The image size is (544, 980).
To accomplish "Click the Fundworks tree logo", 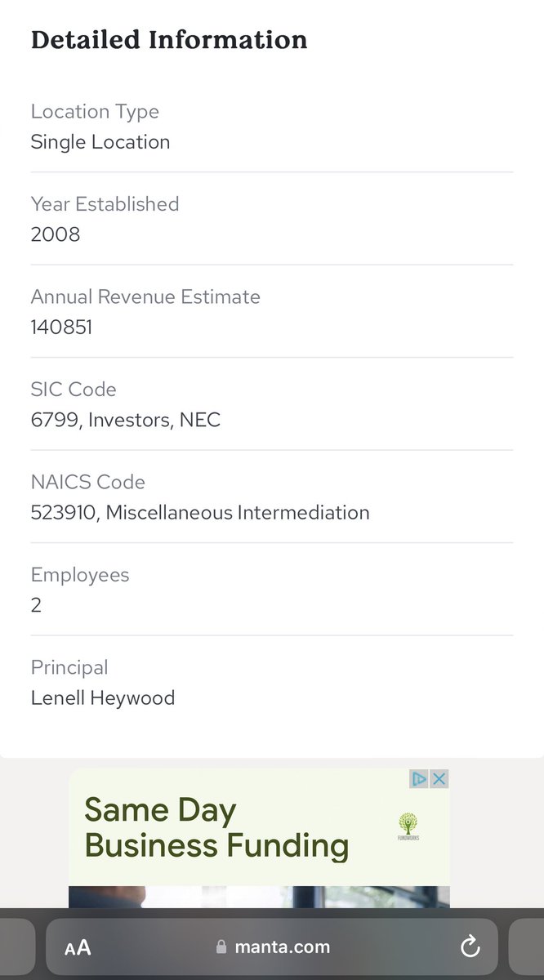I will tap(408, 826).
